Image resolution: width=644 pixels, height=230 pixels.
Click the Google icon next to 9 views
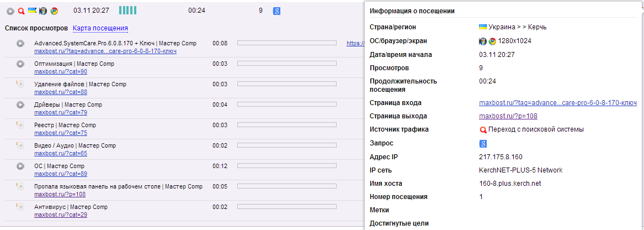point(277,11)
